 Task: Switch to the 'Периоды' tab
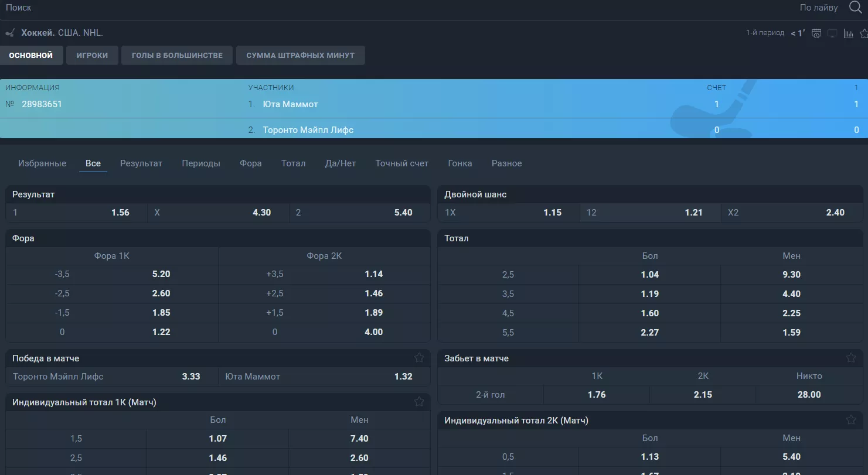(201, 163)
